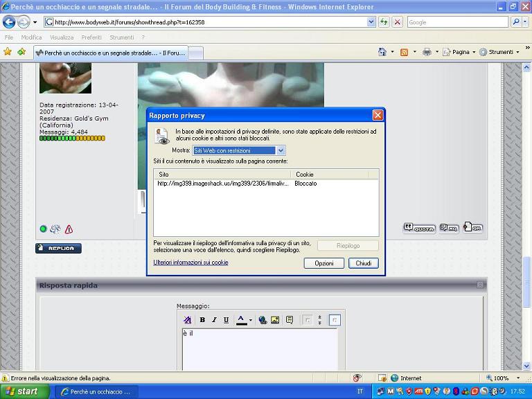Click the Bold formatting icon

202,320
